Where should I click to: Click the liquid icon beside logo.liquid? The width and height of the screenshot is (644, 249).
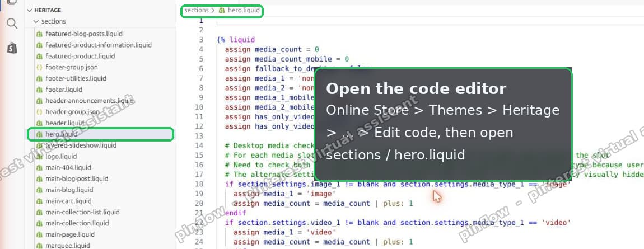coord(39,156)
